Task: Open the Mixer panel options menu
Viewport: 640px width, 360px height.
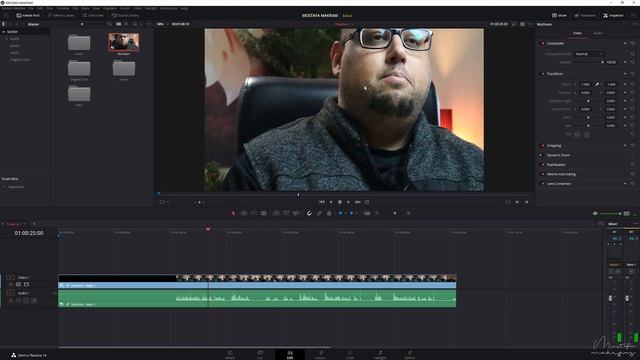Action: click(636, 224)
